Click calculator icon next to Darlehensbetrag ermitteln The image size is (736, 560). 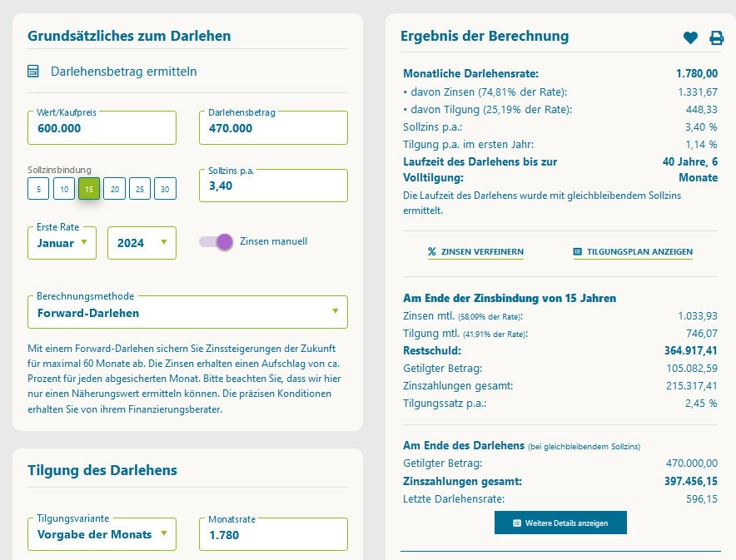point(33,72)
